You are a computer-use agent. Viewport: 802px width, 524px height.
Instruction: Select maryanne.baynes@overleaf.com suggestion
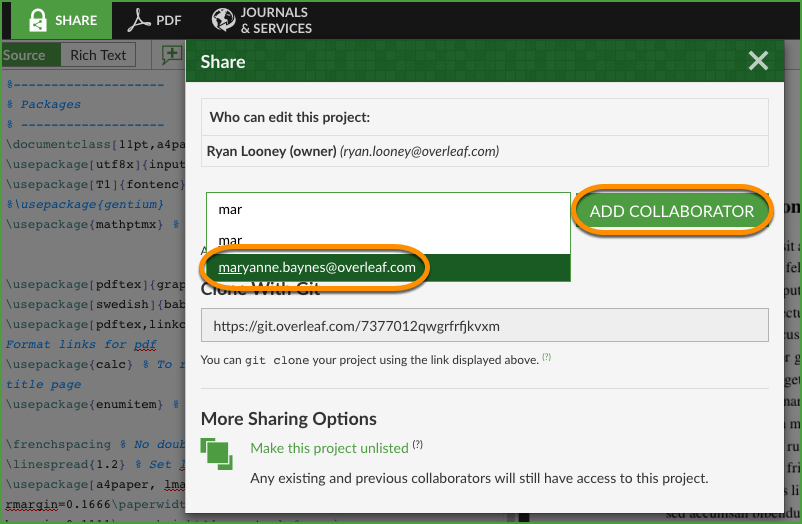pos(388,268)
